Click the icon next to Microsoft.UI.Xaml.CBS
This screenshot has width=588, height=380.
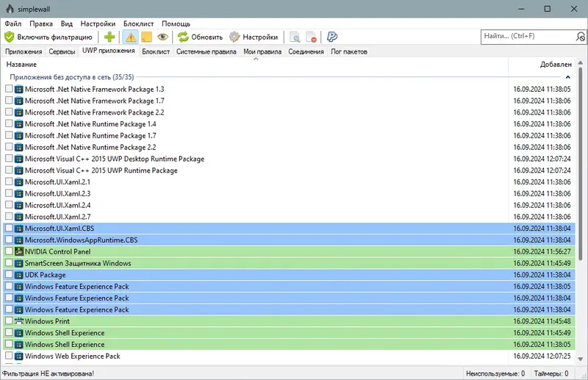pyautogui.click(x=19, y=228)
